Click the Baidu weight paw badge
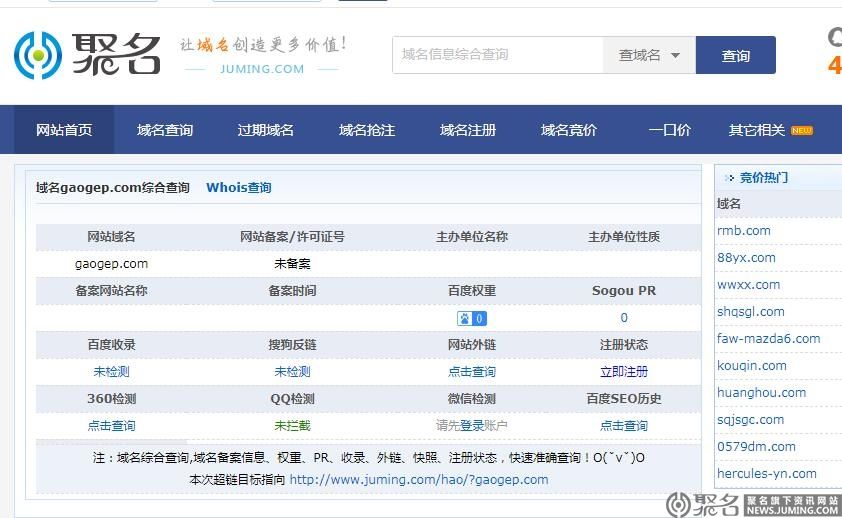Image resolution: width=842 pixels, height=518 pixels. (472, 318)
